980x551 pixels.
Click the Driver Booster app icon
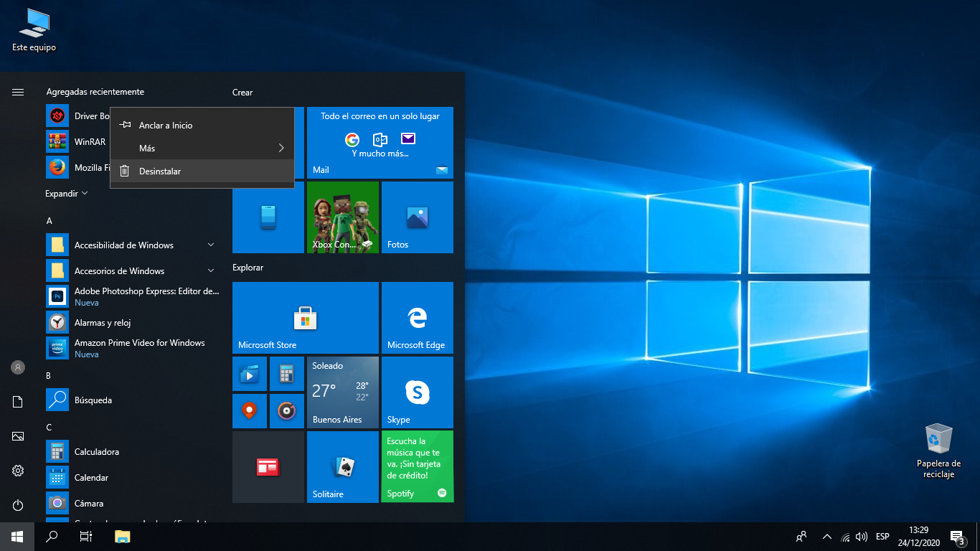[x=57, y=116]
